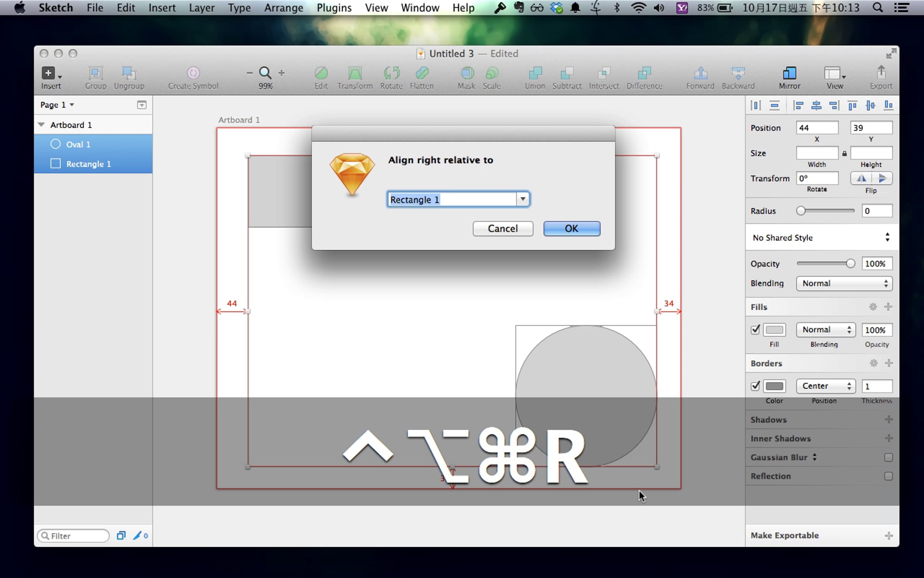Enable the Gaussian Blur checkbox
Viewport: 924px width, 578px height.
coord(888,457)
